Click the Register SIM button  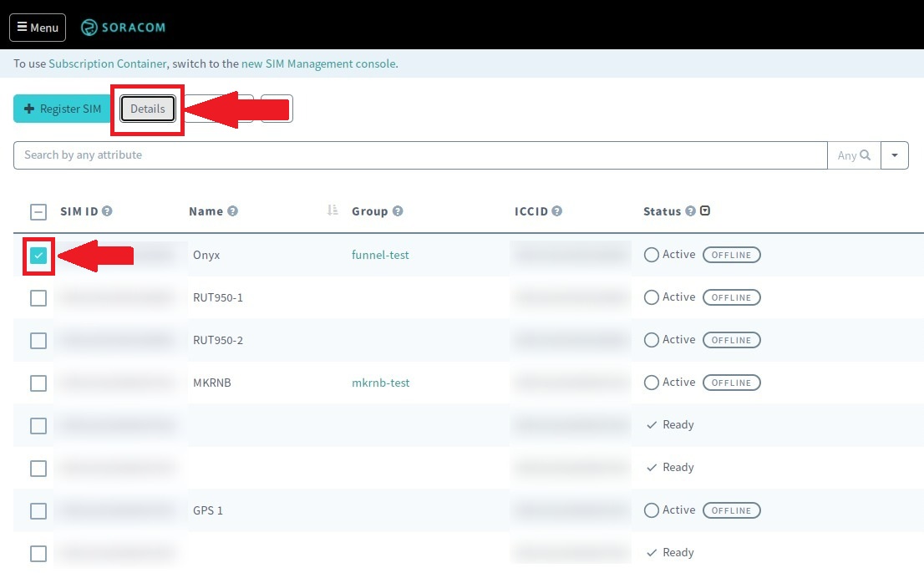click(x=62, y=109)
